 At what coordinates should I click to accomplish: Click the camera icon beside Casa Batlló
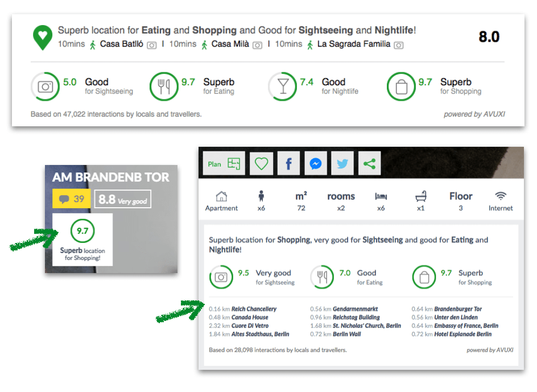tap(152, 45)
